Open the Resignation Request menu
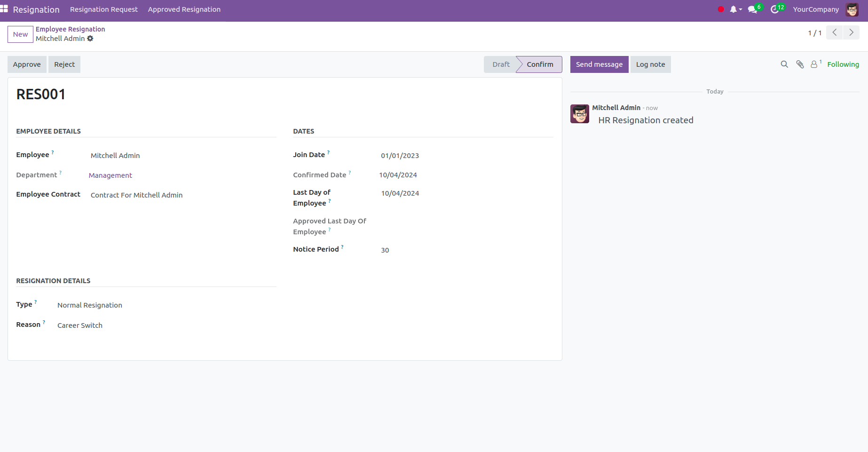 point(104,9)
